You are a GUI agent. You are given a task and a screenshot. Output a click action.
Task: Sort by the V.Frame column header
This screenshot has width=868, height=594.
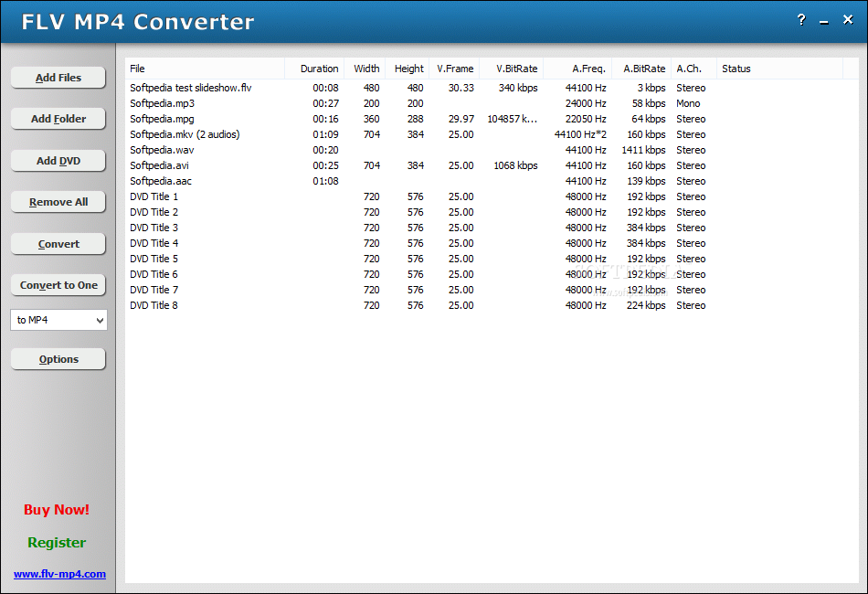454,69
